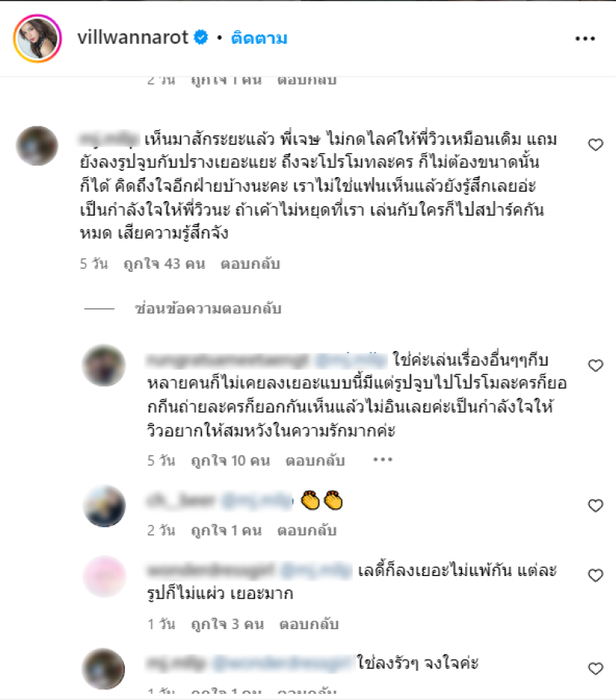616x700 pixels.
Task: Reply to the 3-likes comment
Action: 309,624
